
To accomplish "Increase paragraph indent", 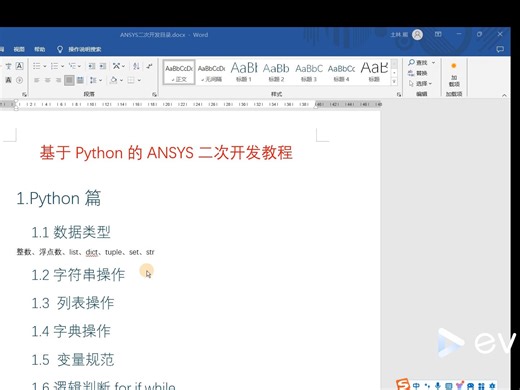I will coord(103,66).
